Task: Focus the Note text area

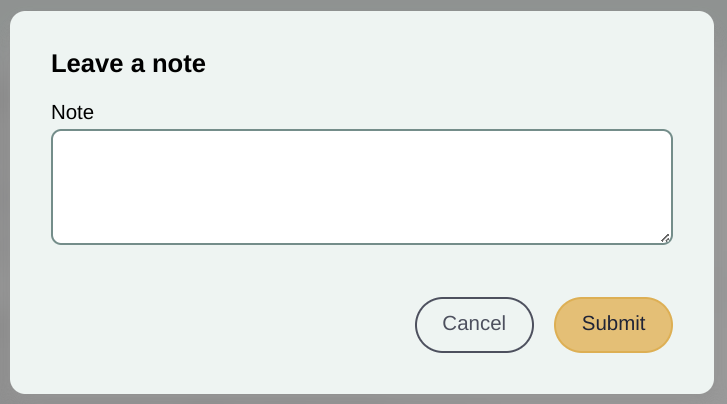Action: pyautogui.click(x=362, y=187)
